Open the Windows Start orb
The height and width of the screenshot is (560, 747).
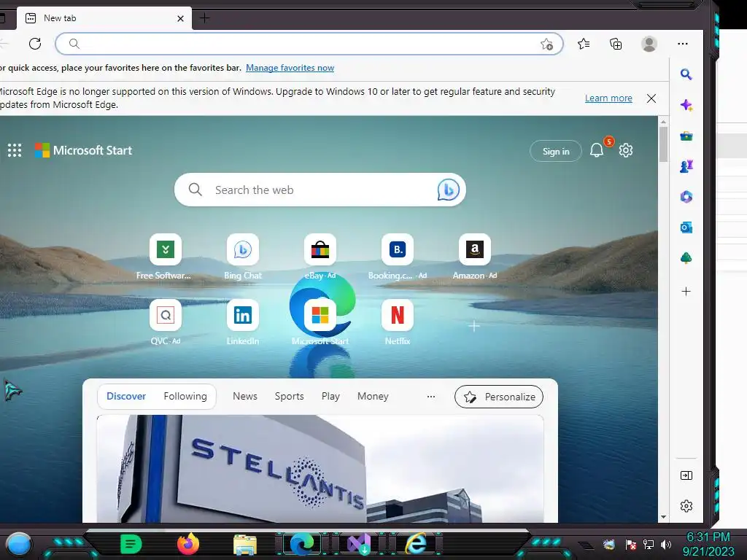18,544
